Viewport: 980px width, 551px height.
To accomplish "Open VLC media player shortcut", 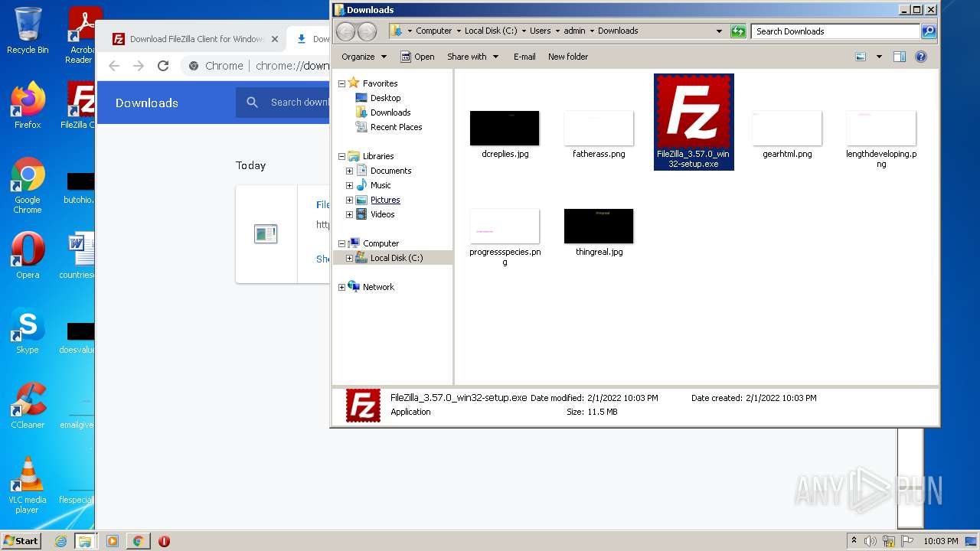I will coord(28,485).
